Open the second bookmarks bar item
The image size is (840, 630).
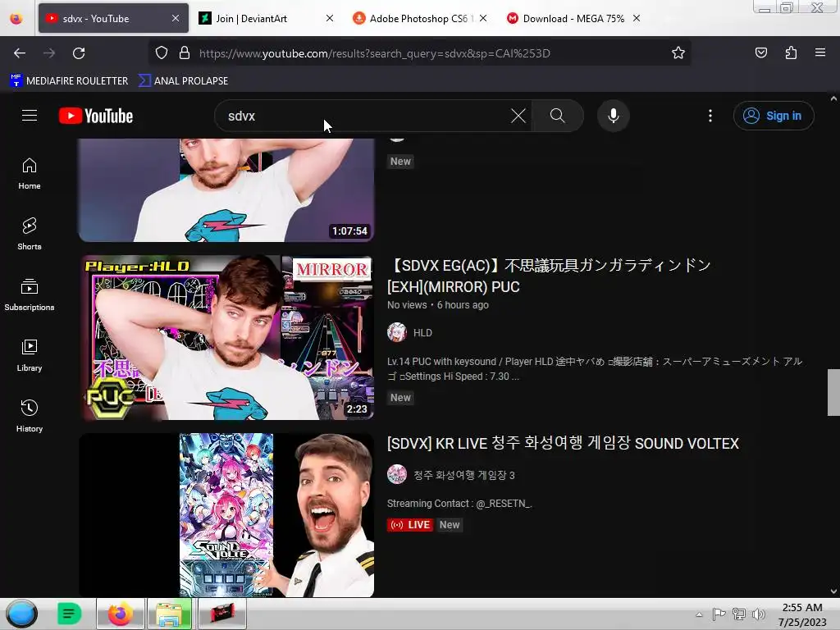184,81
